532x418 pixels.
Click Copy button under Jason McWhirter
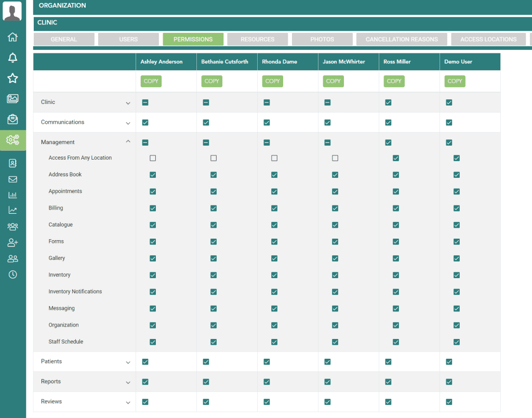(x=333, y=81)
